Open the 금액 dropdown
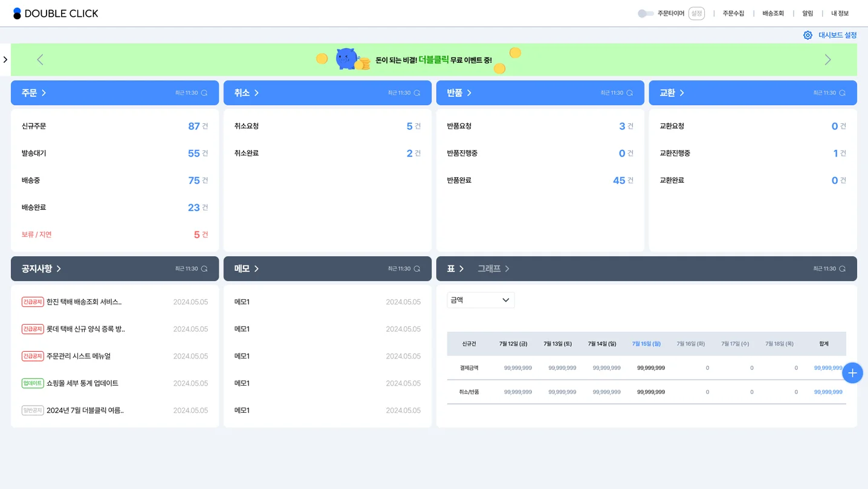 pos(481,300)
